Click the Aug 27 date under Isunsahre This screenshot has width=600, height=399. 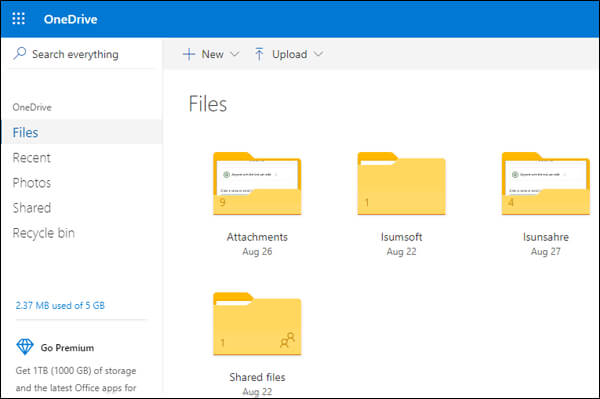(546, 252)
